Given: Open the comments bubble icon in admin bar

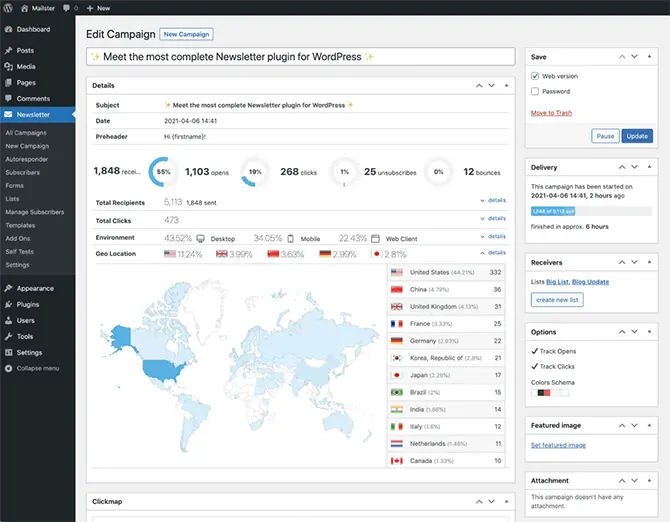Looking at the screenshot, I should [x=66, y=8].
